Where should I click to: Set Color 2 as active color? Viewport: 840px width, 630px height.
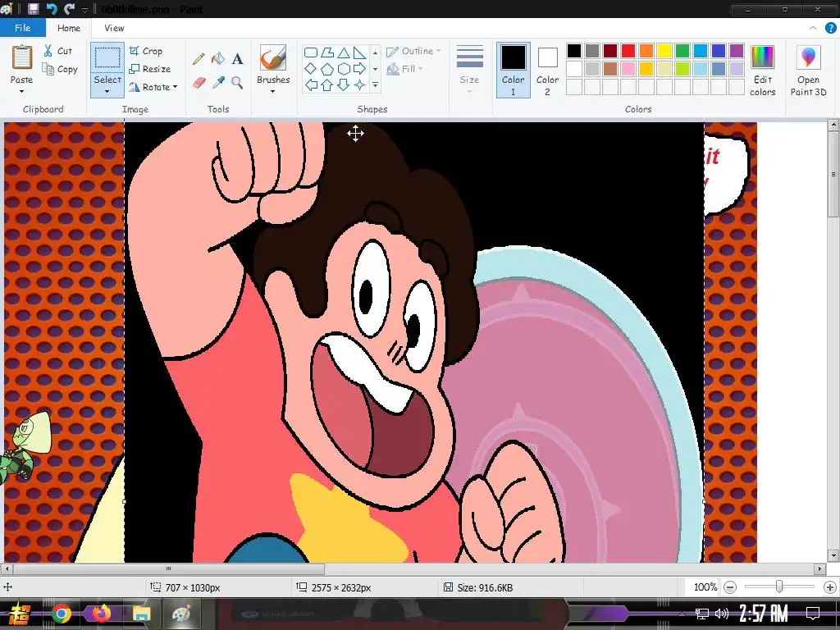[x=548, y=69]
